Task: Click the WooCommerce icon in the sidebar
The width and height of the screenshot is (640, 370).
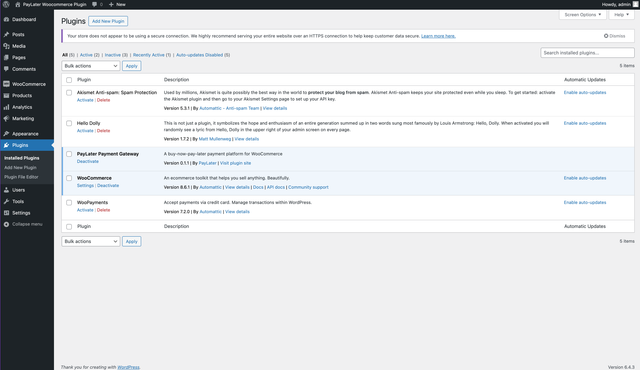Action: (x=6, y=84)
